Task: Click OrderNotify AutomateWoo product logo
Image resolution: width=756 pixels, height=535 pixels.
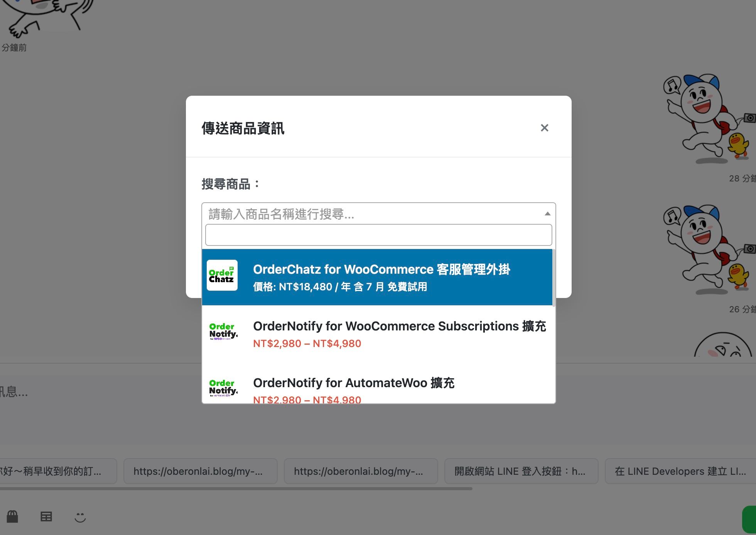Action: 223,388
